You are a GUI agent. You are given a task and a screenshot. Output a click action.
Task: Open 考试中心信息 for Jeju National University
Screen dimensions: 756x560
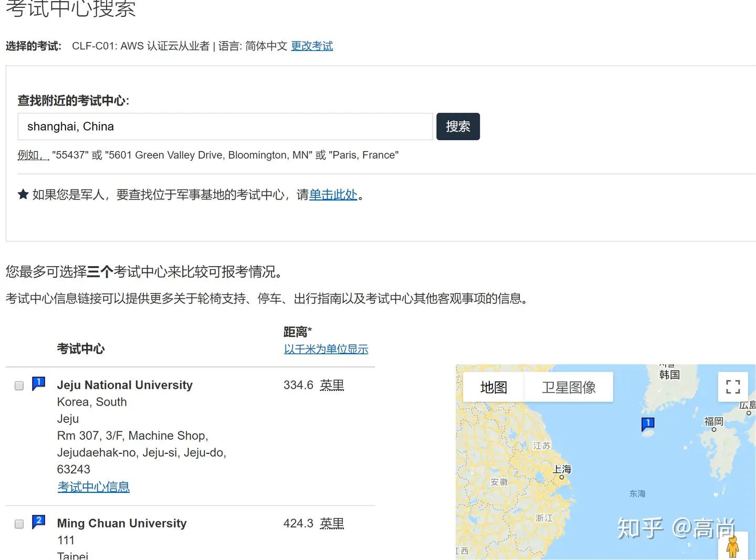(x=93, y=487)
